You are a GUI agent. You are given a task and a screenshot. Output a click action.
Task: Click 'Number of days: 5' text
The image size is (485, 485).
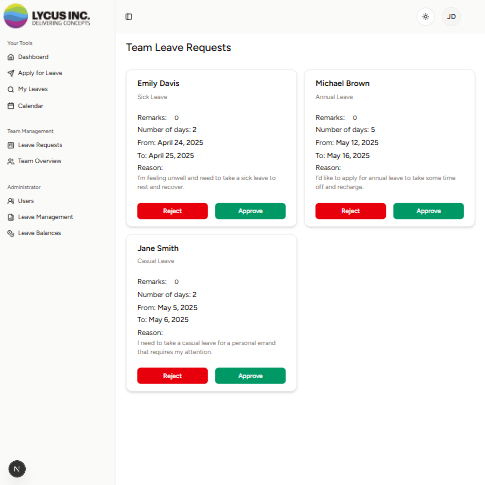click(345, 130)
